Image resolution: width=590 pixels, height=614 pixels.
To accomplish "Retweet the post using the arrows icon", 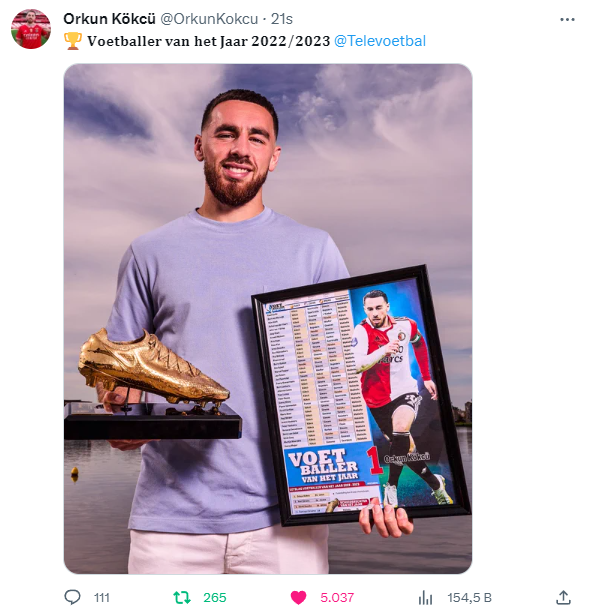I will click(x=182, y=598).
